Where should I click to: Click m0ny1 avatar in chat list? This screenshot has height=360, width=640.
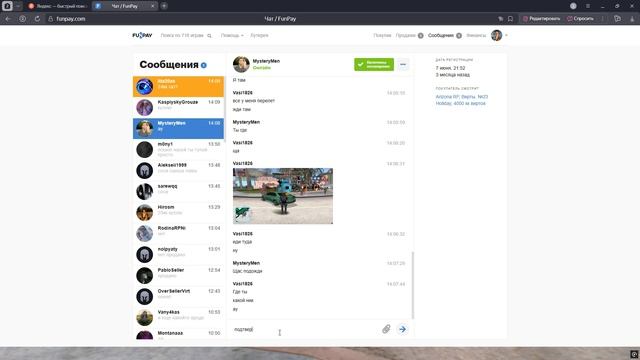144,150
